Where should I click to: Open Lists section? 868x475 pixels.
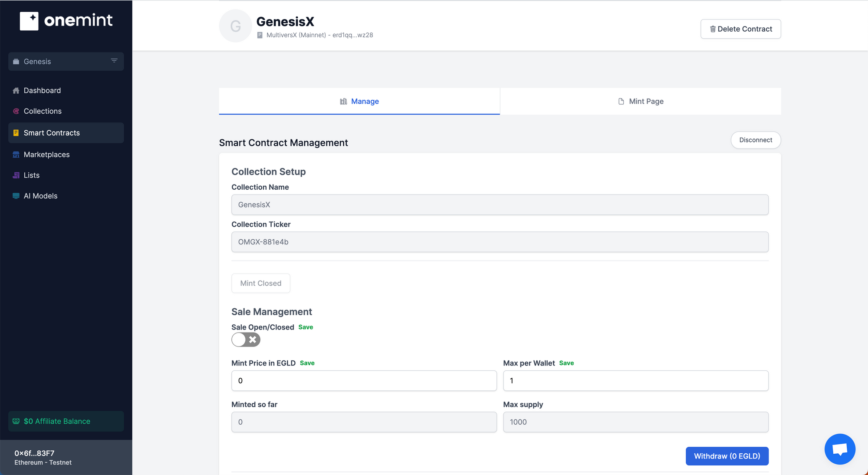(66, 175)
